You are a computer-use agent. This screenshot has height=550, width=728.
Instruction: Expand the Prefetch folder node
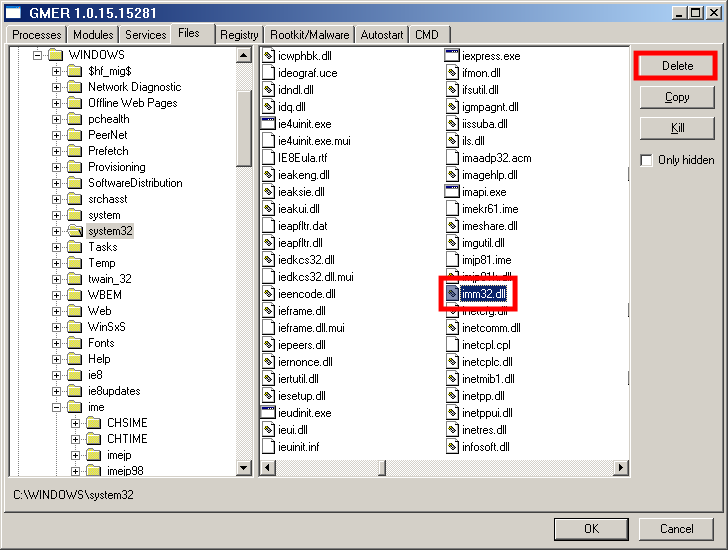pos(57,151)
